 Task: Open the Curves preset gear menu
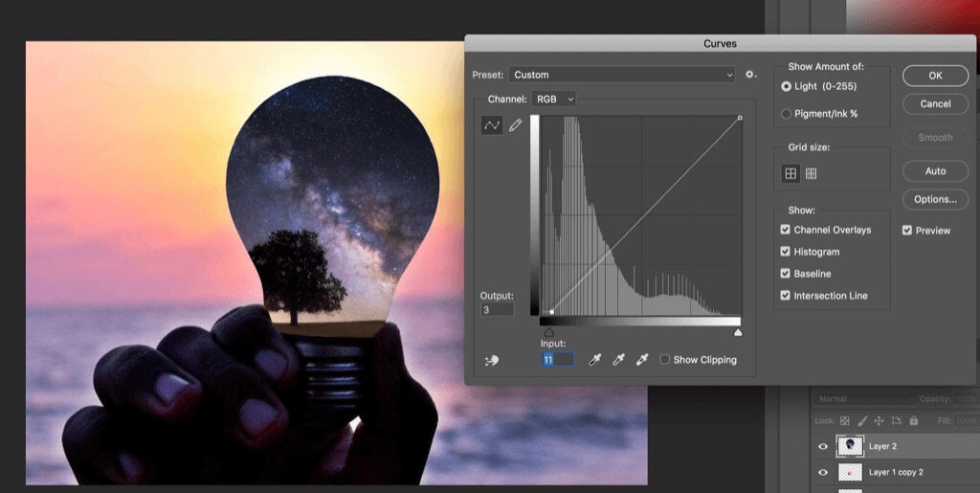pyautogui.click(x=750, y=75)
